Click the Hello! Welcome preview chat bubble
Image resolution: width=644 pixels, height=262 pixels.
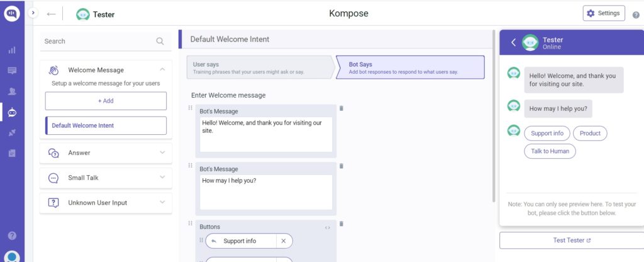point(574,80)
